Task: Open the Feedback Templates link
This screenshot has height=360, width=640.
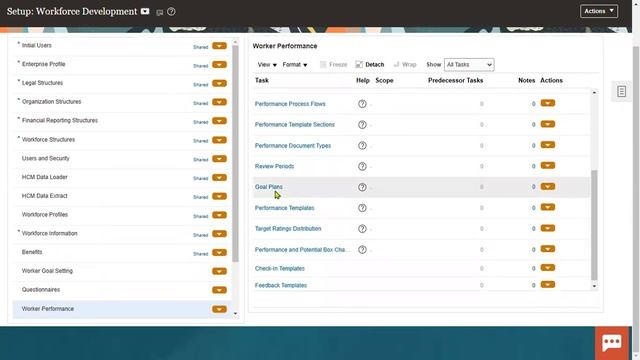Action: coord(281,285)
